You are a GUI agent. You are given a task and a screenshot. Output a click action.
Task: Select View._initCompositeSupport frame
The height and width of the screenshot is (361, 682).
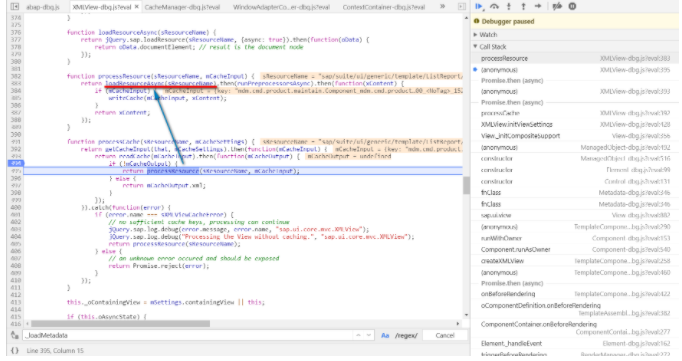[x=575, y=136]
